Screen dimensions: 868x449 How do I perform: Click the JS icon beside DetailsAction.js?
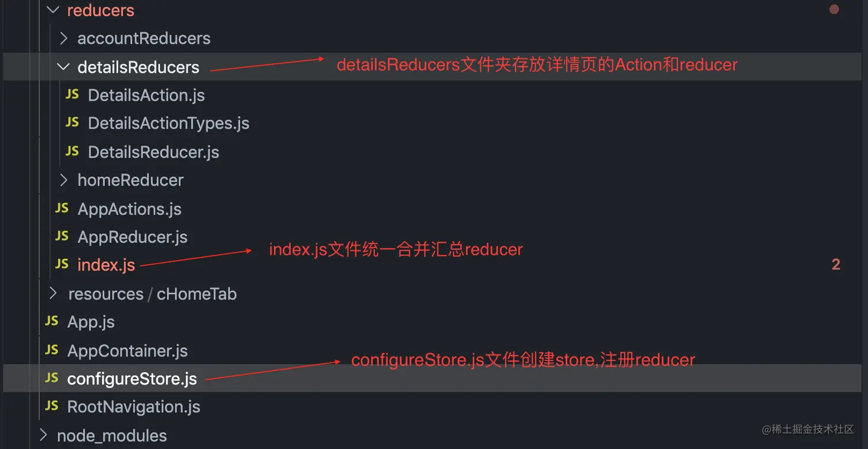pyautogui.click(x=72, y=95)
